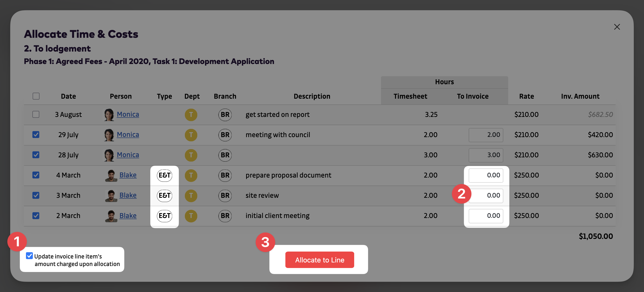Click the BR branch badge on 29 July row
Viewport: 644px width, 292px height.
click(x=225, y=135)
